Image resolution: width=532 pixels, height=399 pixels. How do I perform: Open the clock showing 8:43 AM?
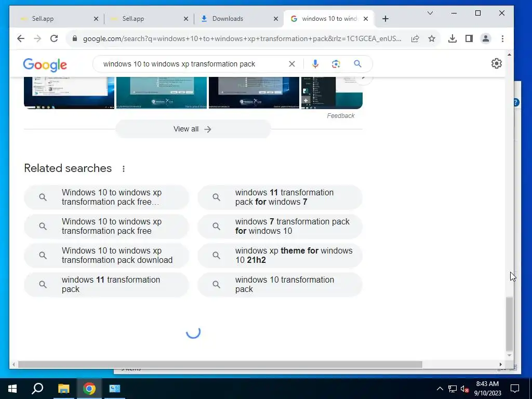click(x=487, y=389)
